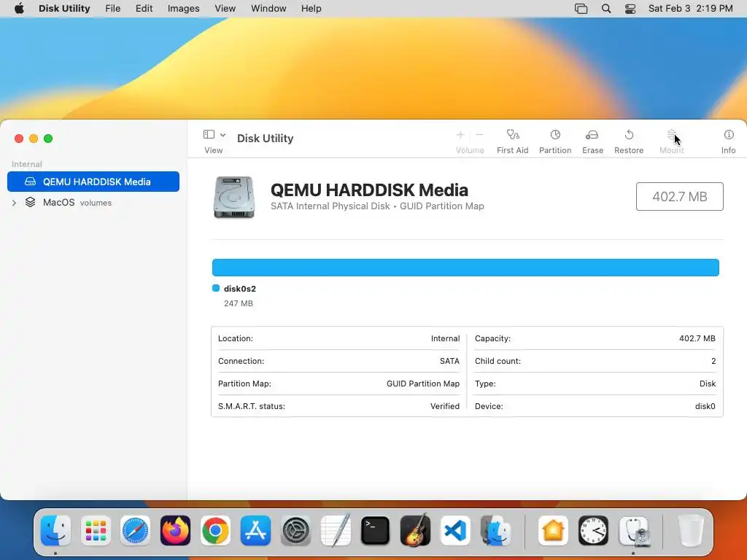Viewport: 747px width, 560px height.
Task: Open Launchpad from the Dock
Action: pyautogui.click(x=96, y=530)
